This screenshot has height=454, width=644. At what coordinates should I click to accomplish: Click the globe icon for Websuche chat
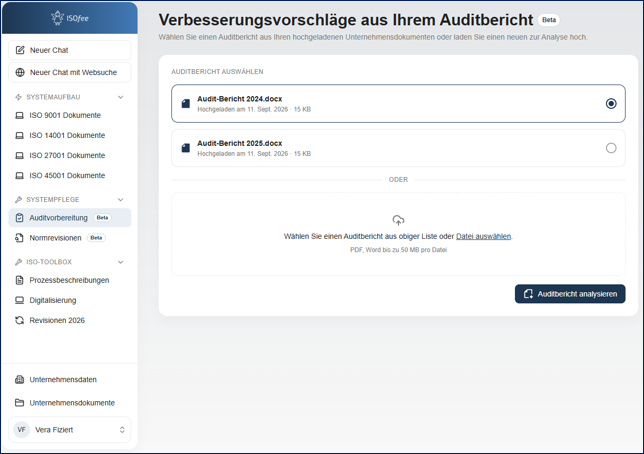(20, 72)
